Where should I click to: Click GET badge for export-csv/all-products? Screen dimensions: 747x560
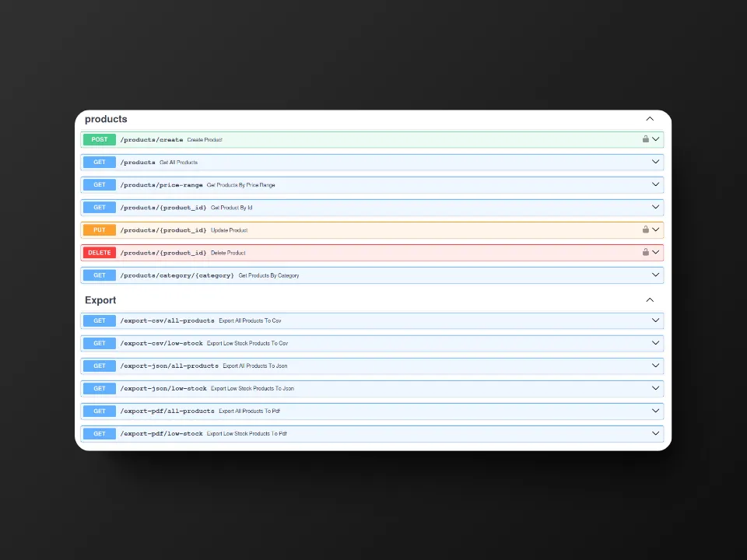pyautogui.click(x=100, y=320)
